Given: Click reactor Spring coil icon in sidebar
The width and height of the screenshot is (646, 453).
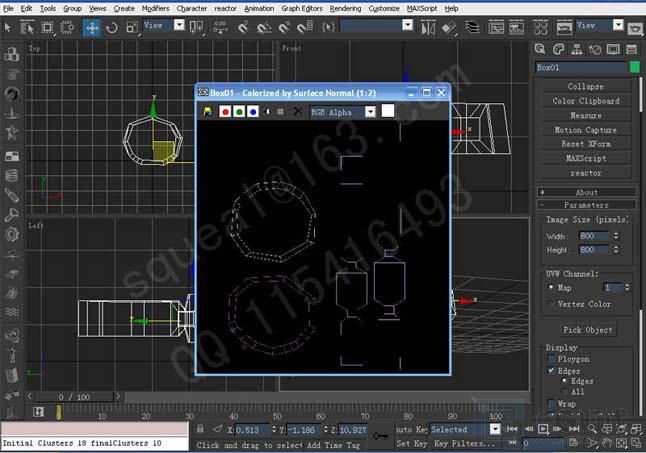Looking at the screenshot, I should point(12,176).
